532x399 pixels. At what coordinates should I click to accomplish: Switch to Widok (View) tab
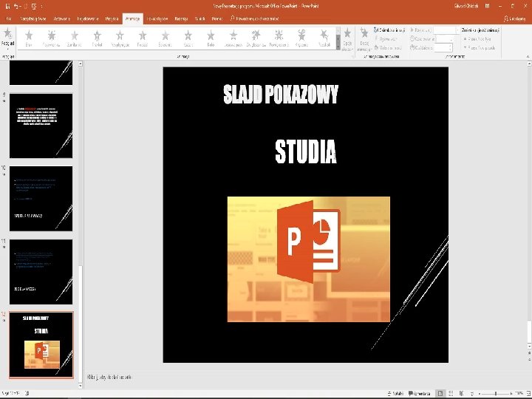[199, 18]
